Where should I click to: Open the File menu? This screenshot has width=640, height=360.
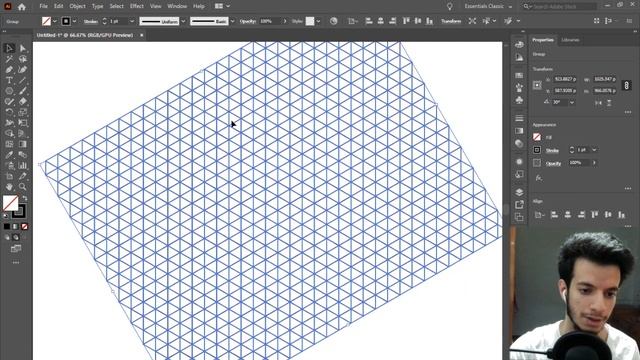point(43,6)
